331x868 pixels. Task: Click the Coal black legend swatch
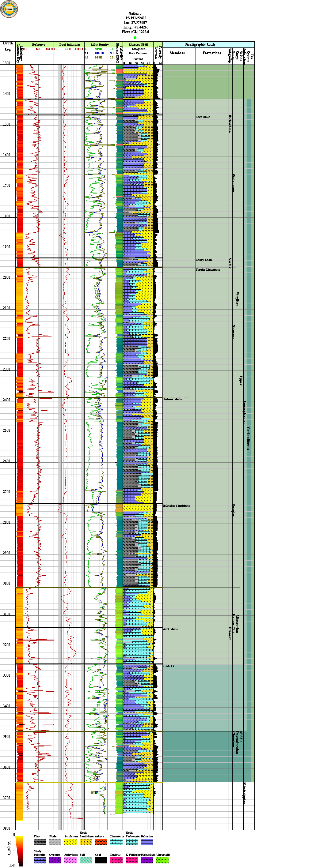pyautogui.click(x=101, y=860)
